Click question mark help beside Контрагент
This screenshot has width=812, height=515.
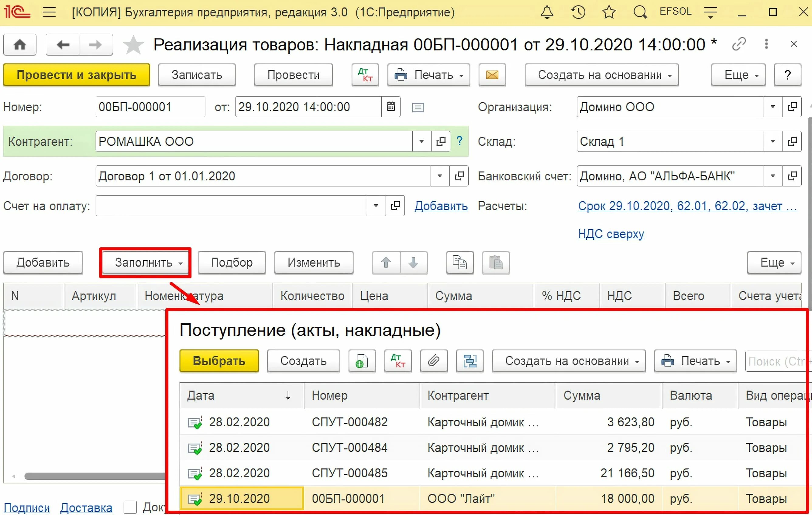(459, 141)
